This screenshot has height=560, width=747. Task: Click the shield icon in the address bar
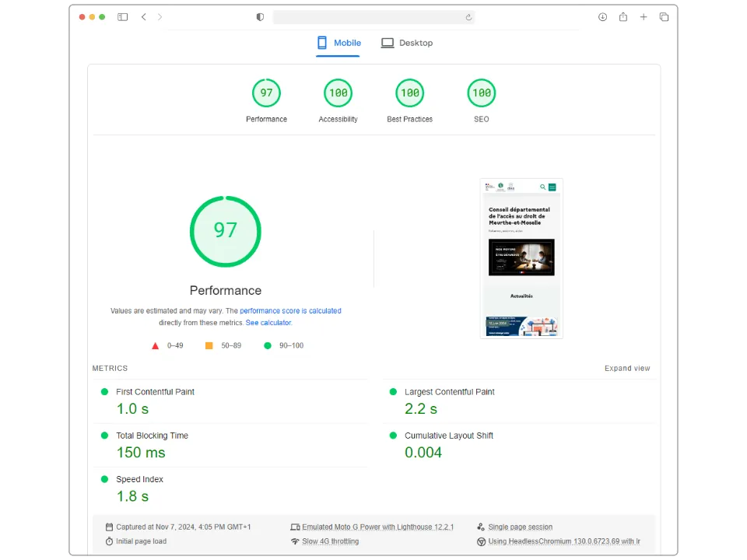point(260,16)
